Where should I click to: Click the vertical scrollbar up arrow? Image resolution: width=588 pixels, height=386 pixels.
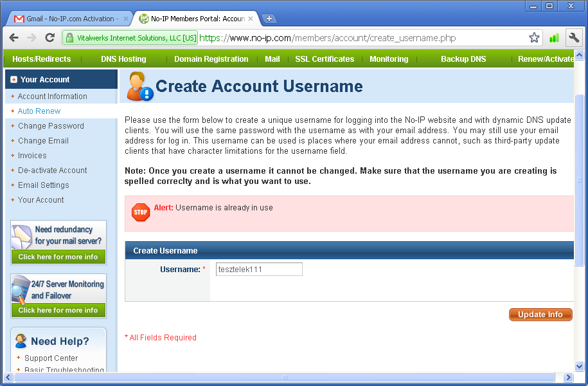tap(580, 55)
